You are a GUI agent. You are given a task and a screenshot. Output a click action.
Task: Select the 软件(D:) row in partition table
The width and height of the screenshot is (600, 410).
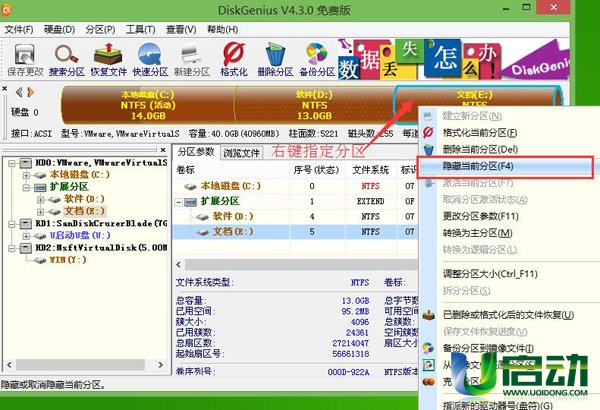point(295,216)
